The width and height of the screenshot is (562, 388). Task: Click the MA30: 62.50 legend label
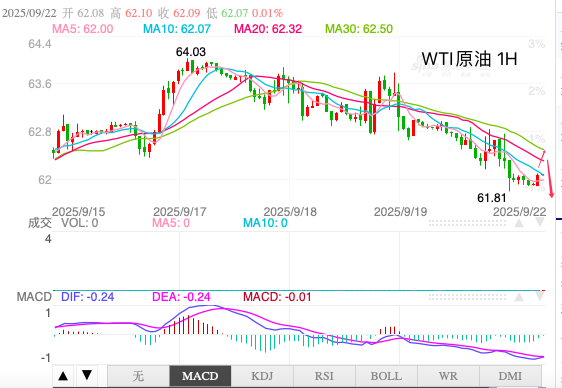pos(359,29)
